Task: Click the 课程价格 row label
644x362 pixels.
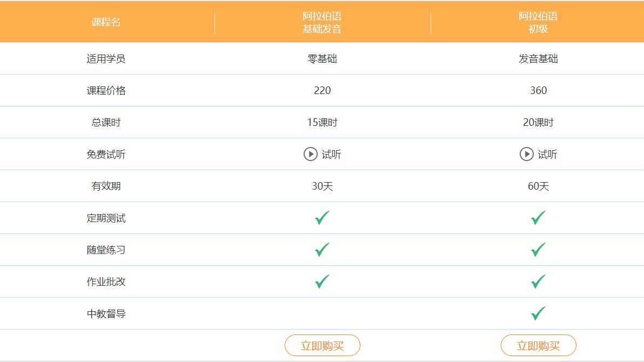Action: 106,90
